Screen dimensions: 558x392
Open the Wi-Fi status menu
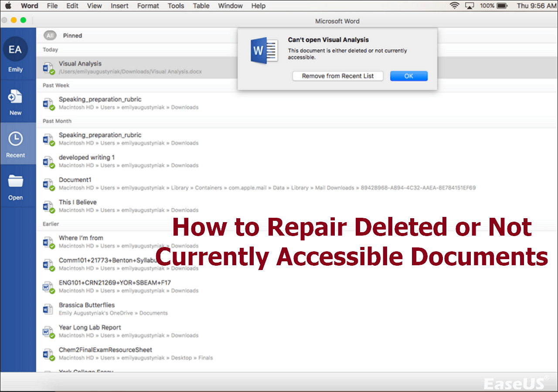point(455,6)
